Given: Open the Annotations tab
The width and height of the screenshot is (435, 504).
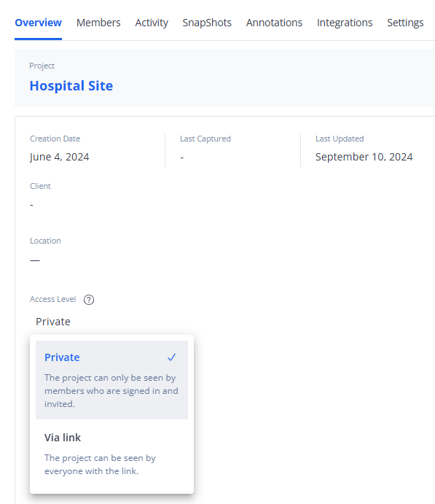Looking at the screenshot, I should pos(274,23).
